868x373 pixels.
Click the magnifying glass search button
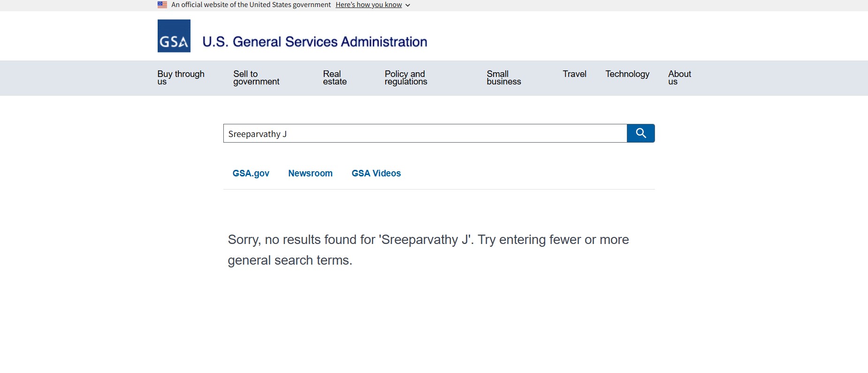(640, 133)
